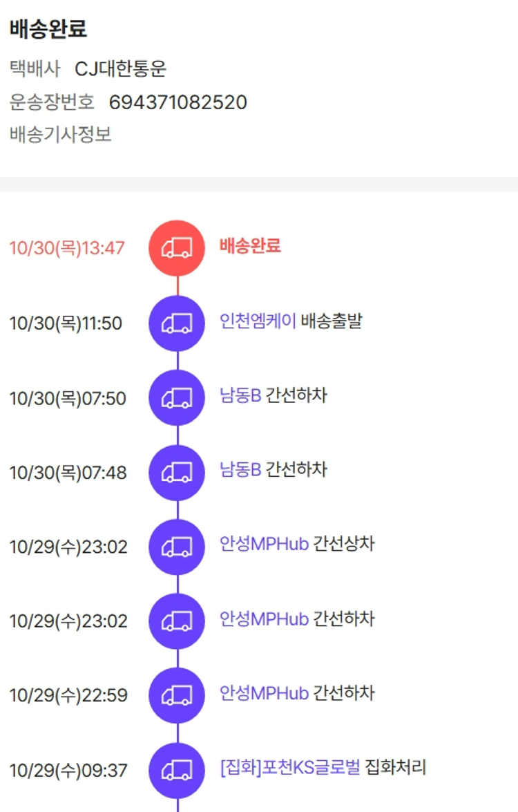Screen dimensions: 518x812
Task: Click the CJ대한통운 courier name
Action: pos(120,69)
